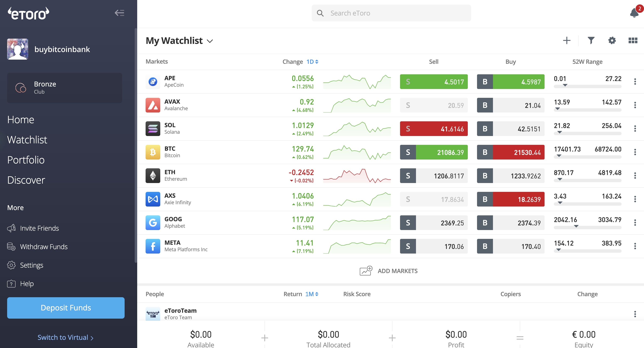The width and height of the screenshot is (644, 348).
Task: Click Sell ETH at 1206.8117
Action: click(x=434, y=176)
